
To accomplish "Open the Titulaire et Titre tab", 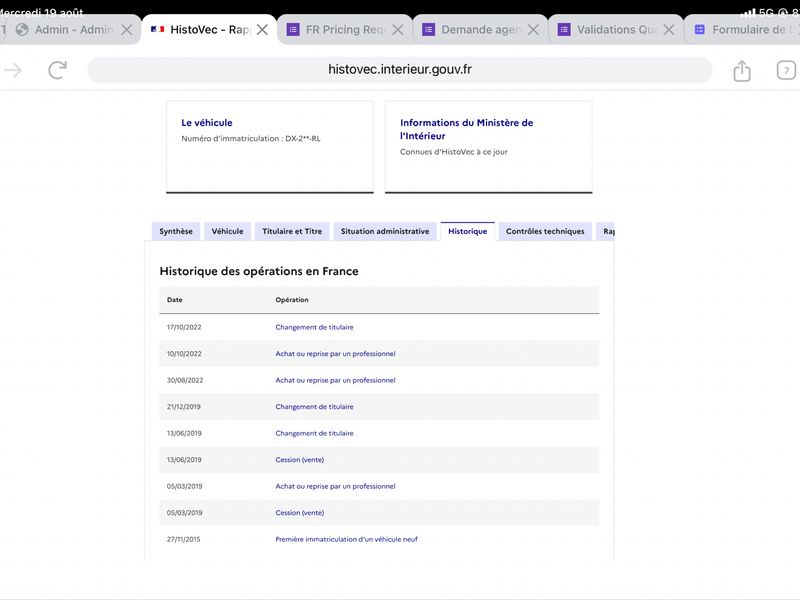I will [292, 231].
